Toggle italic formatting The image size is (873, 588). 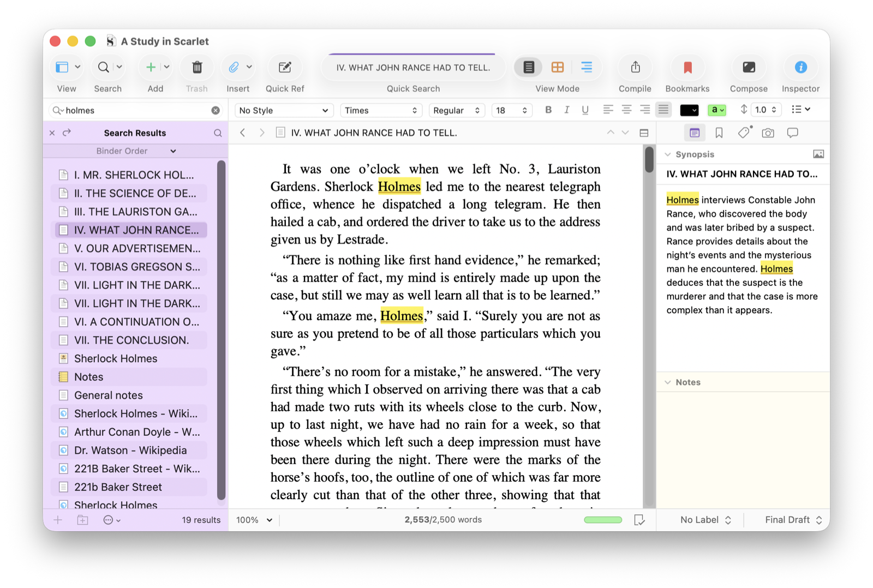[567, 110]
